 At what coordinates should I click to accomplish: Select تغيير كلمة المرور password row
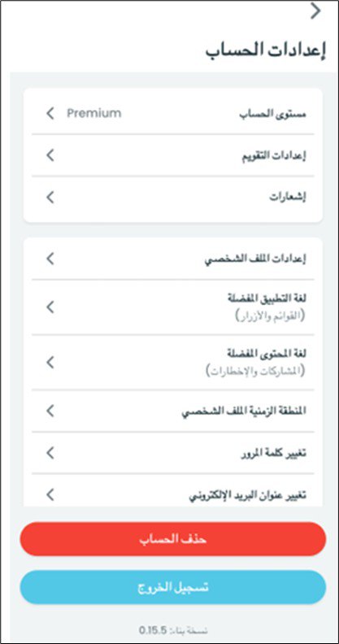pyautogui.click(x=173, y=453)
